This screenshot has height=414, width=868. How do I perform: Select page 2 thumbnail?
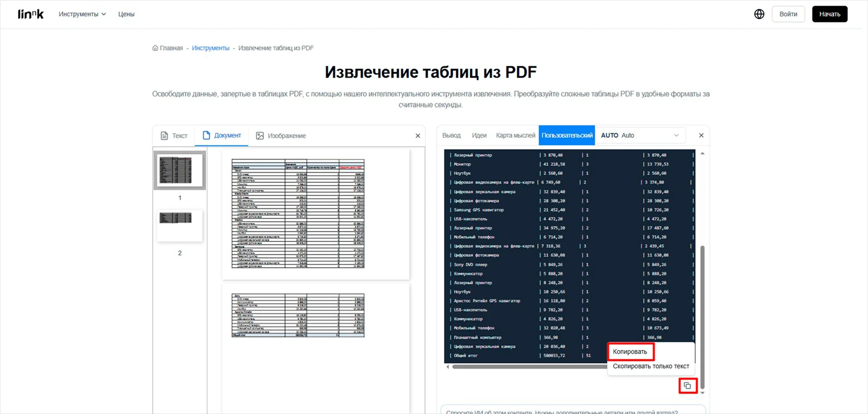click(180, 225)
